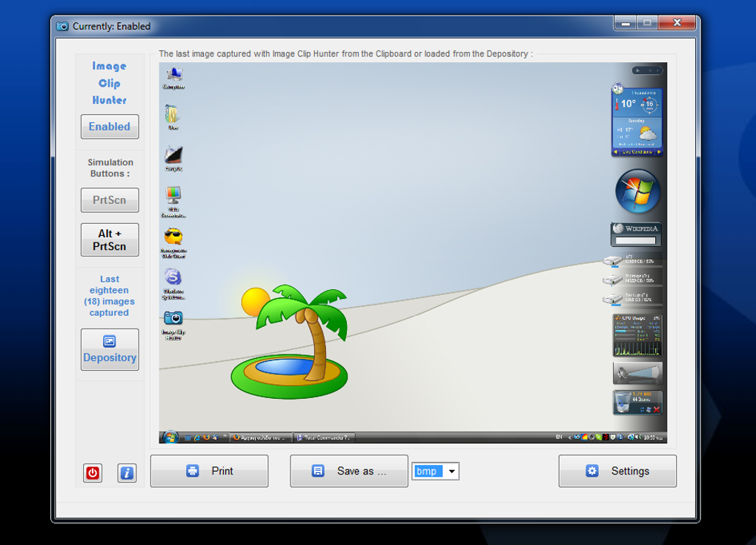The height and width of the screenshot is (545, 756).
Task: Click the picture icon above Depository
Action: coord(110,342)
